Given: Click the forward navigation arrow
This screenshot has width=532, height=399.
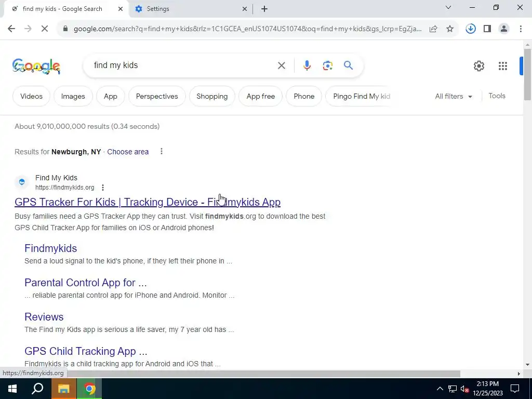Looking at the screenshot, I should click(28, 29).
